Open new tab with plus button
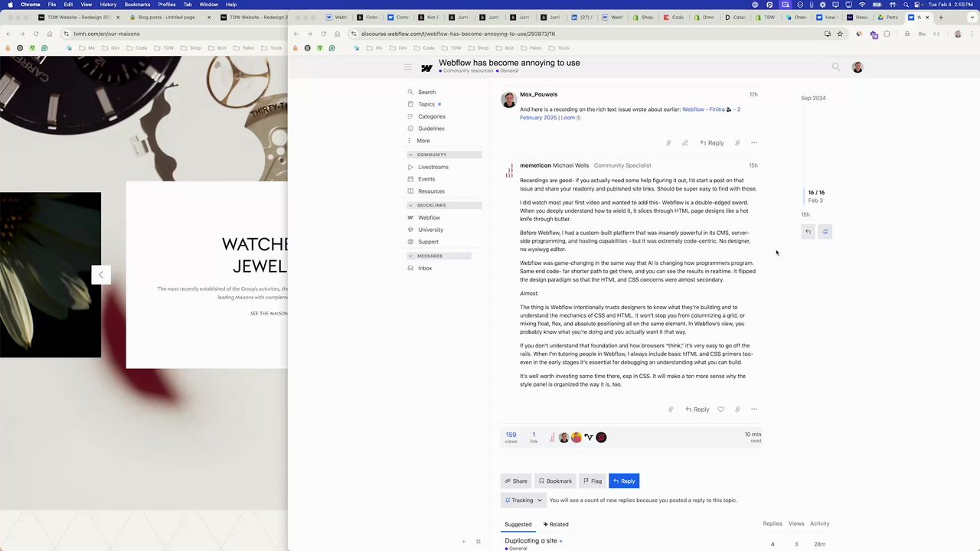Viewport: 980px width, 551px height. [941, 17]
